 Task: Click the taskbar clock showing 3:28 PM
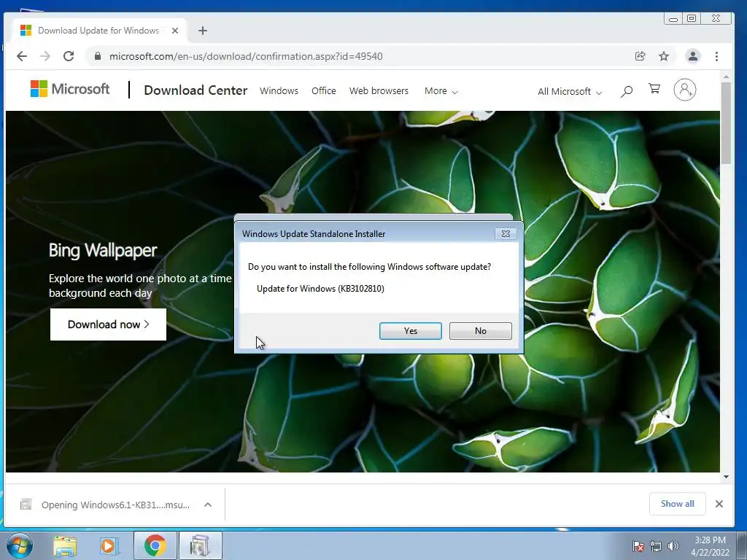click(710, 546)
